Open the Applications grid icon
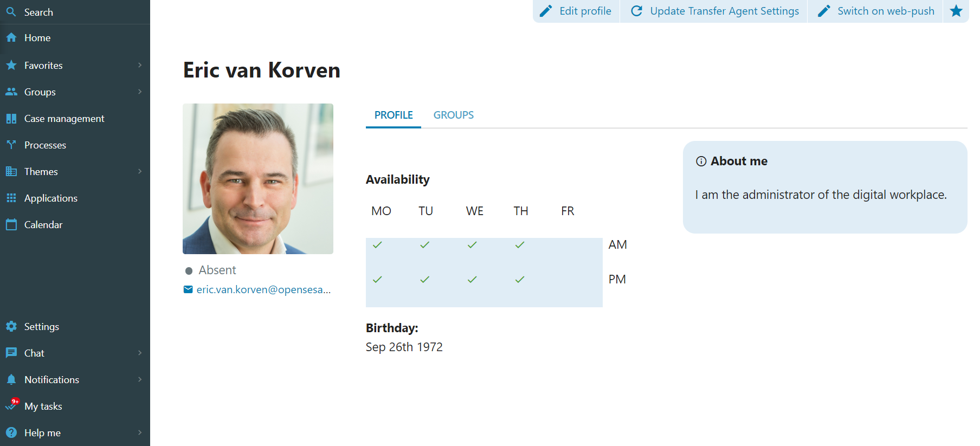This screenshot has height=446, width=980. [x=11, y=198]
